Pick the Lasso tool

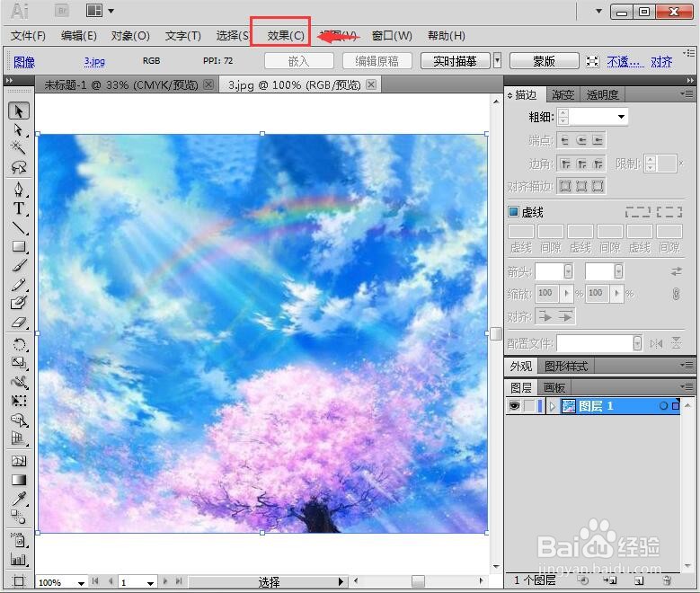[19, 167]
